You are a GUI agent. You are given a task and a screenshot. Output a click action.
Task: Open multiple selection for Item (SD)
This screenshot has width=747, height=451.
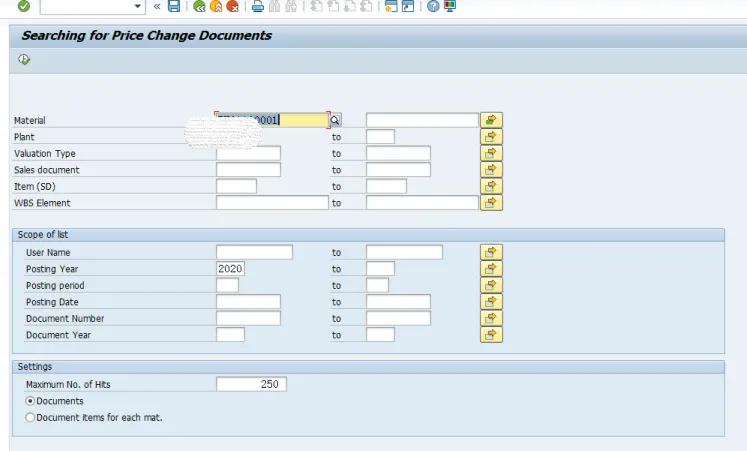[491, 186]
